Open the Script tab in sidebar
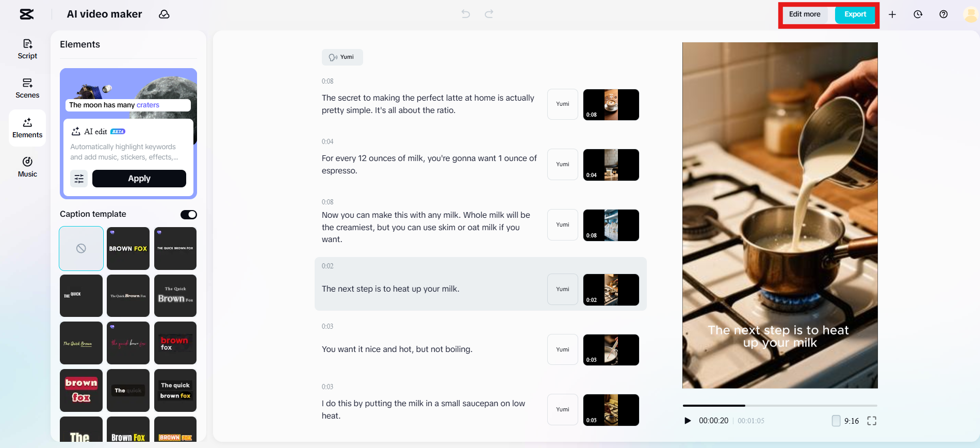 point(27,49)
